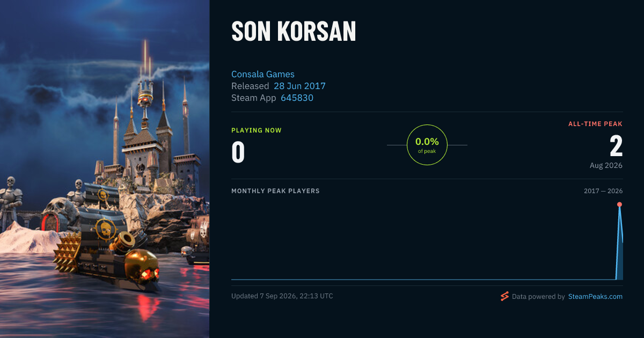Image resolution: width=644 pixels, height=338 pixels.
Task: Open the SteamPeaks.com link
Action: coord(595,296)
